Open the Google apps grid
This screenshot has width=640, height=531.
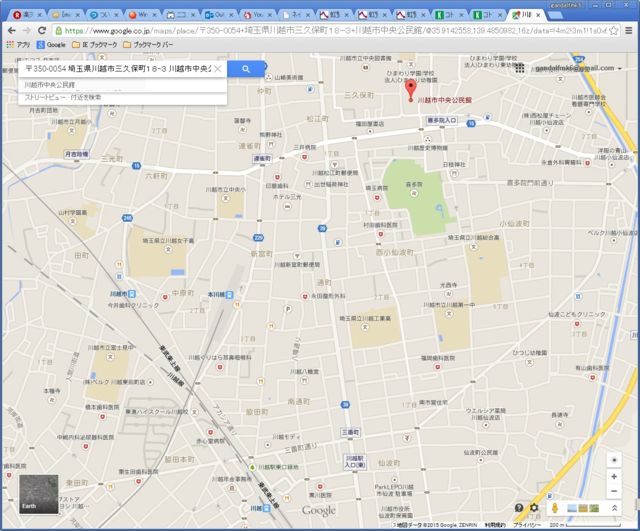point(519,68)
